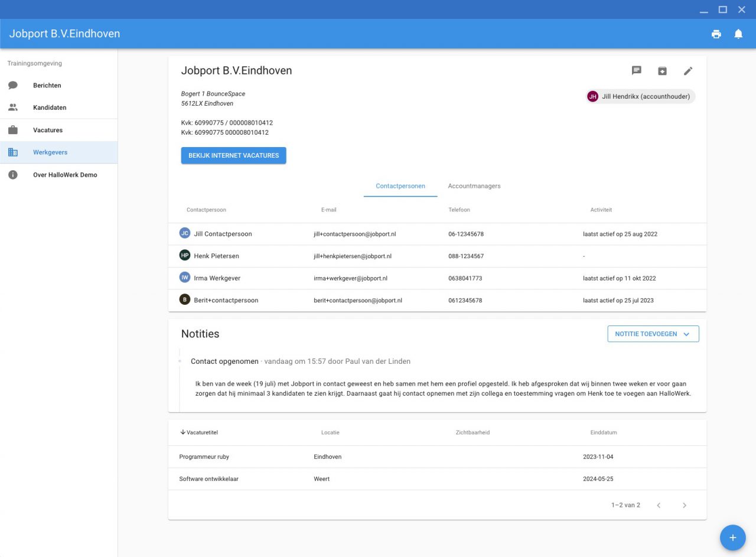
Task: Click the Kandidaten people icon in sidebar
Action: (12, 107)
